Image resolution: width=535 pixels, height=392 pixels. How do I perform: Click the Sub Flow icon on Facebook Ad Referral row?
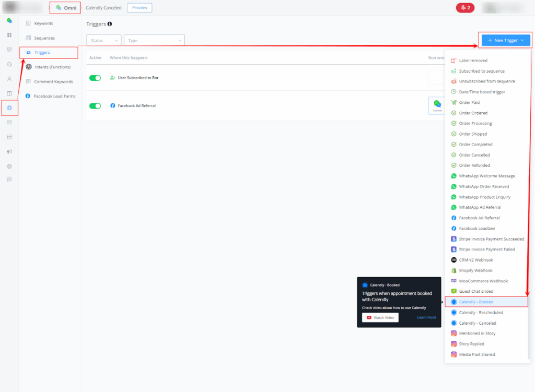[x=436, y=105]
